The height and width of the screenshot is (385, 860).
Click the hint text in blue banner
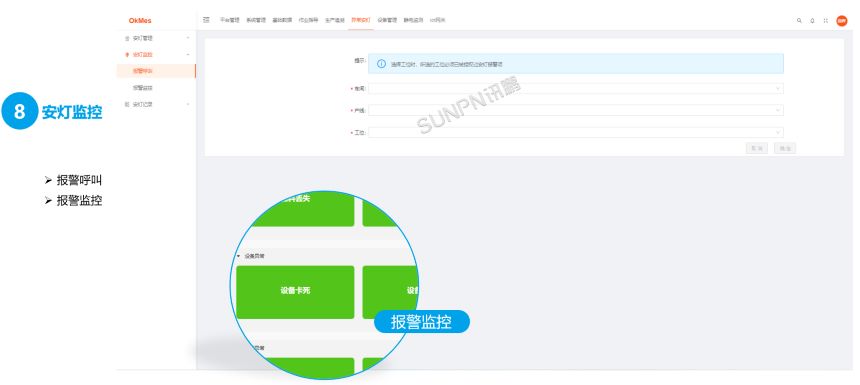pos(447,64)
